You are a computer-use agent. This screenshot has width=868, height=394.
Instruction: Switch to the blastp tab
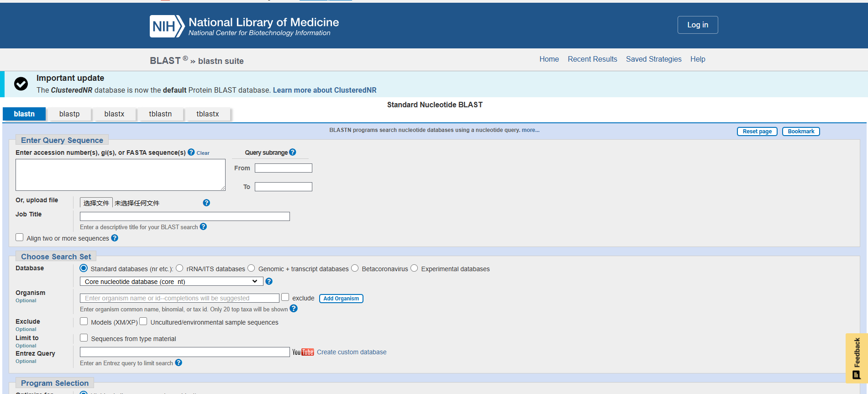click(x=69, y=114)
